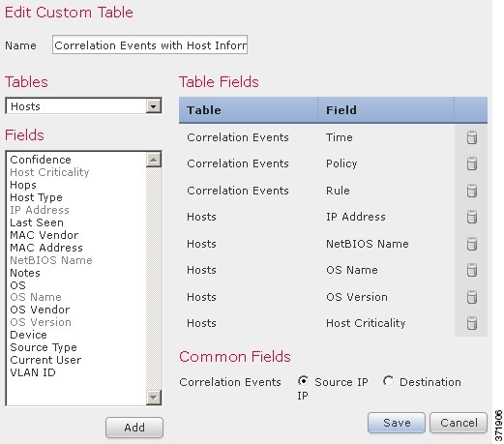The width and height of the screenshot is (504, 444).
Task: Select Confidence in the Fields list
Action: click(41, 160)
